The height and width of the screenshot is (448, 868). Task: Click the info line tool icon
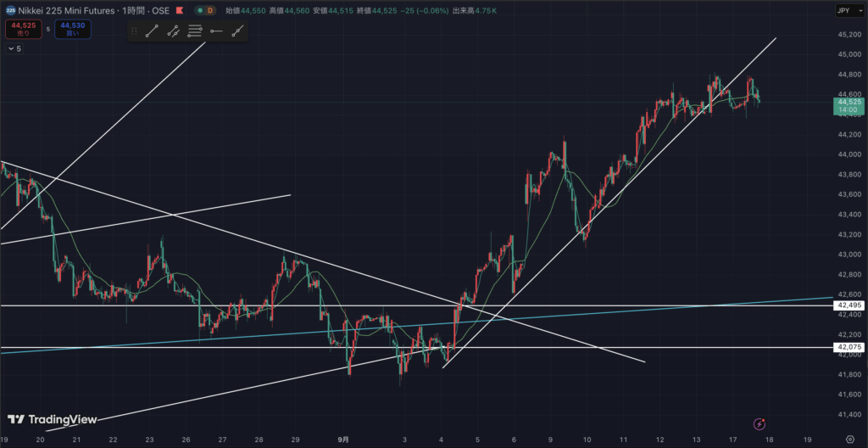[173, 31]
